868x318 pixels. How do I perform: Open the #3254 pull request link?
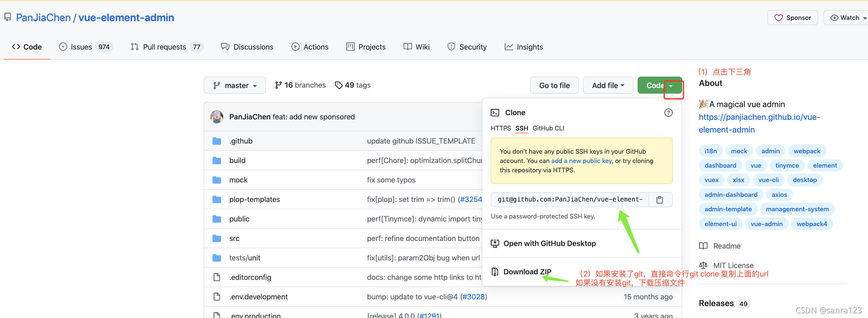470,199
